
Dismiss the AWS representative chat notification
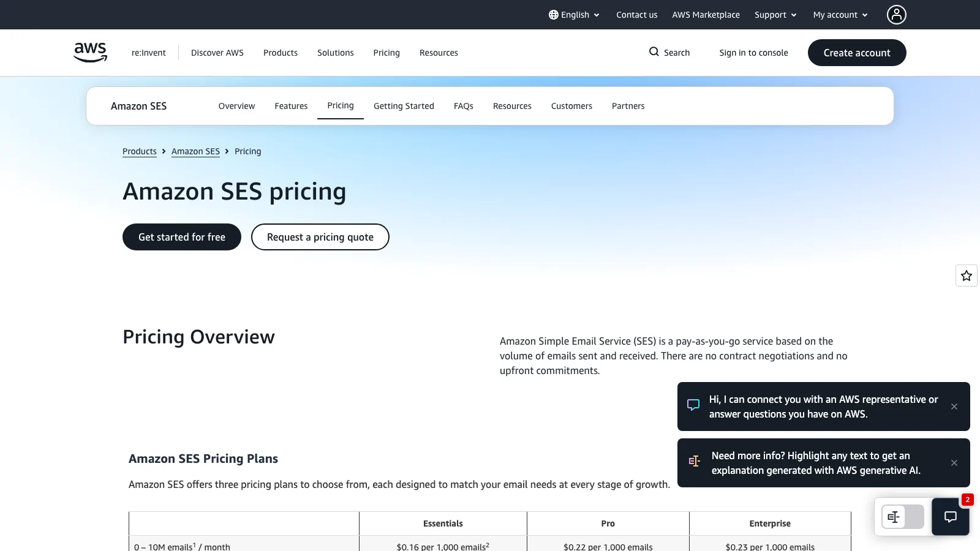click(x=954, y=407)
